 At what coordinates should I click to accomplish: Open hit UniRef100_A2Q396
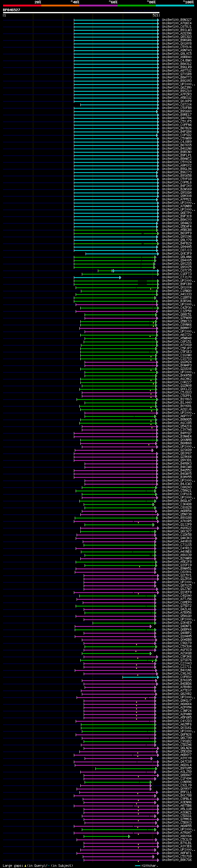click(177, 33)
